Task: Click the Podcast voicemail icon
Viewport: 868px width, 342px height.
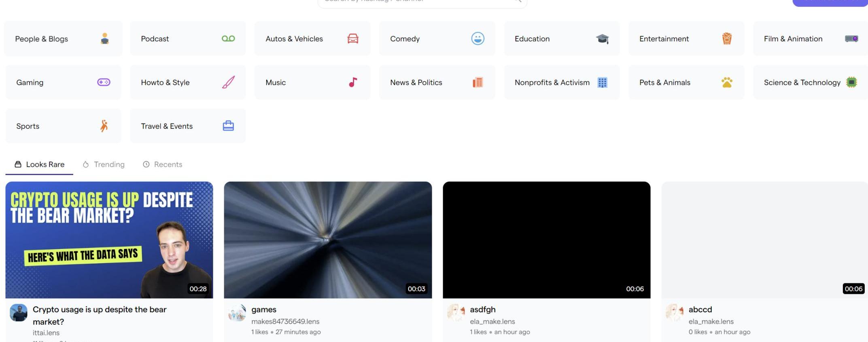Action: [228, 38]
